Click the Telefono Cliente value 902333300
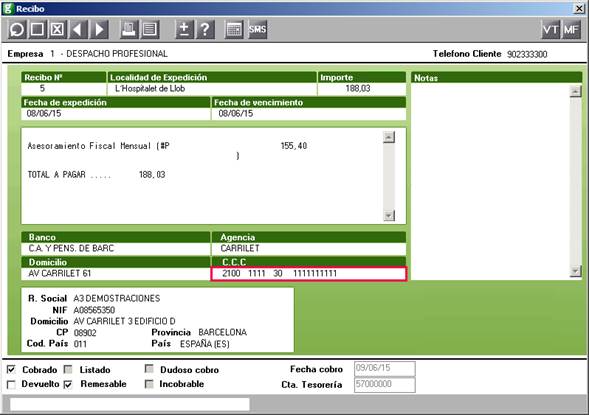Viewport: 589px width, 415px height. [x=527, y=54]
